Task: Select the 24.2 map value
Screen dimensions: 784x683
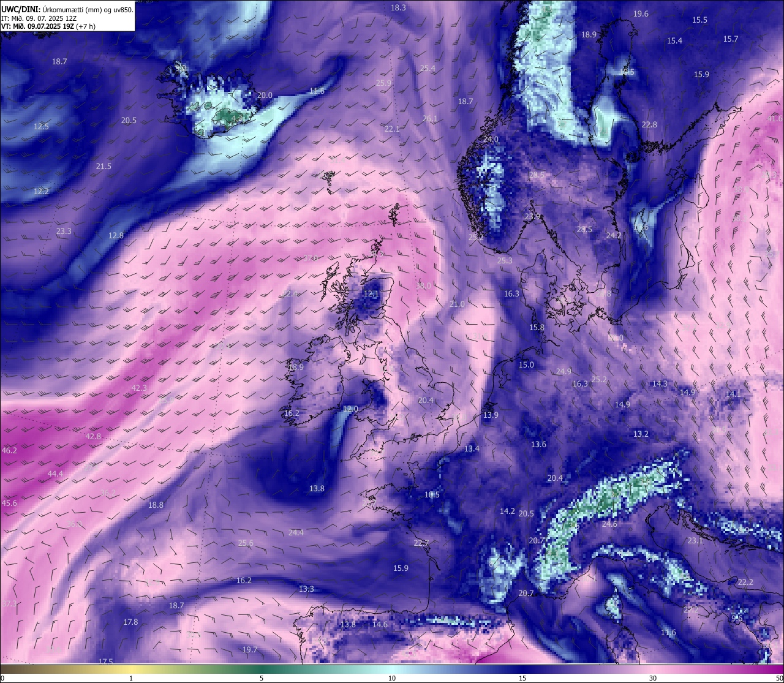Action: click(614, 235)
